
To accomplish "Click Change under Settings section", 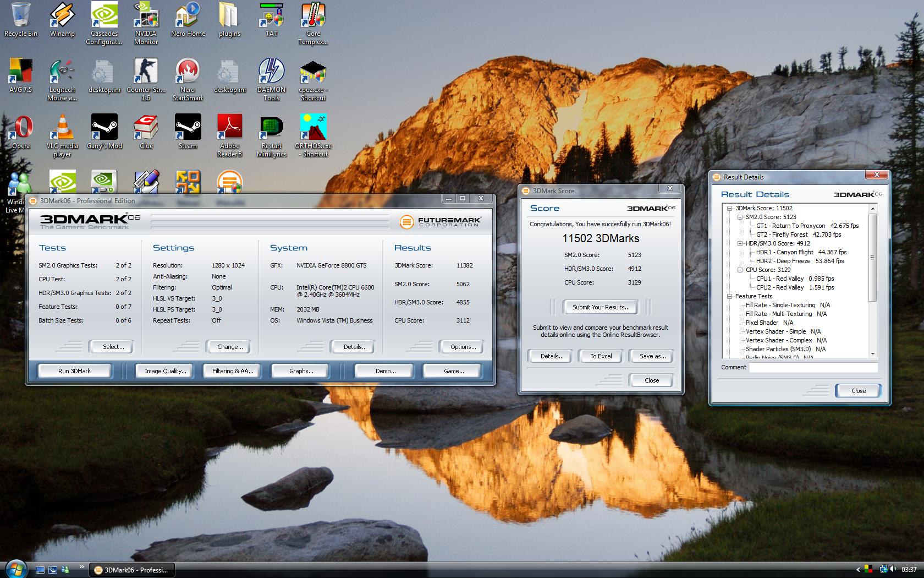I will click(230, 347).
